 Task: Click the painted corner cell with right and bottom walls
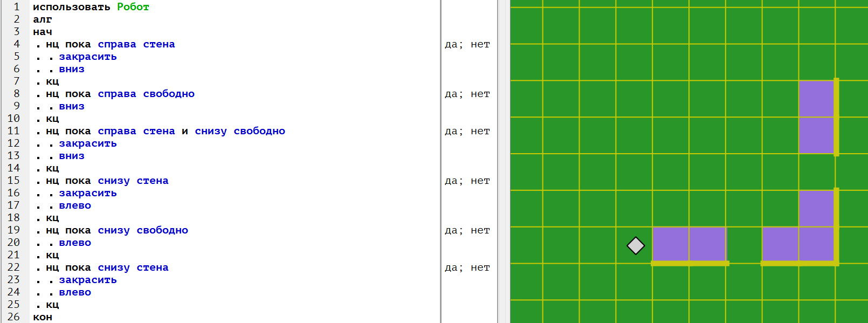tap(816, 245)
